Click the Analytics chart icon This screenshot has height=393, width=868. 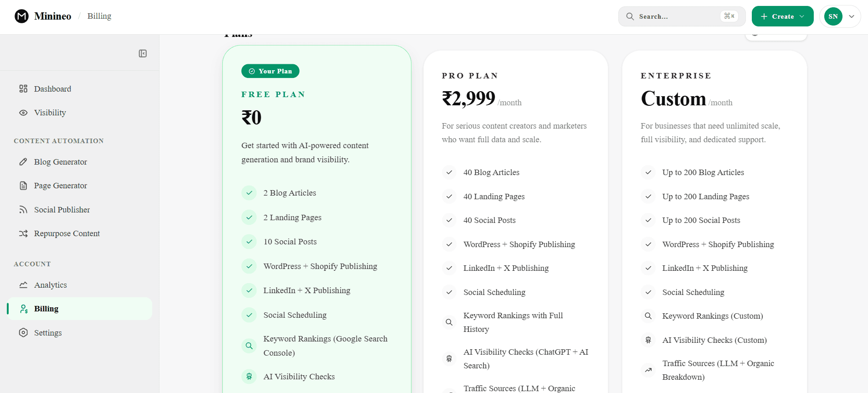[23, 285]
